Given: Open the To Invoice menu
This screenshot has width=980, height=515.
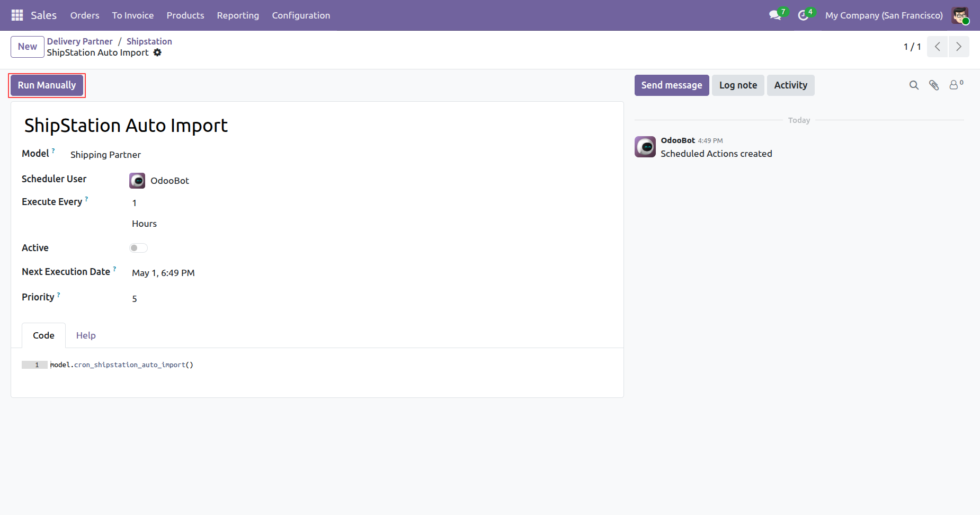Looking at the screenshot, I should pyautogui.click(x=133, y=15).
